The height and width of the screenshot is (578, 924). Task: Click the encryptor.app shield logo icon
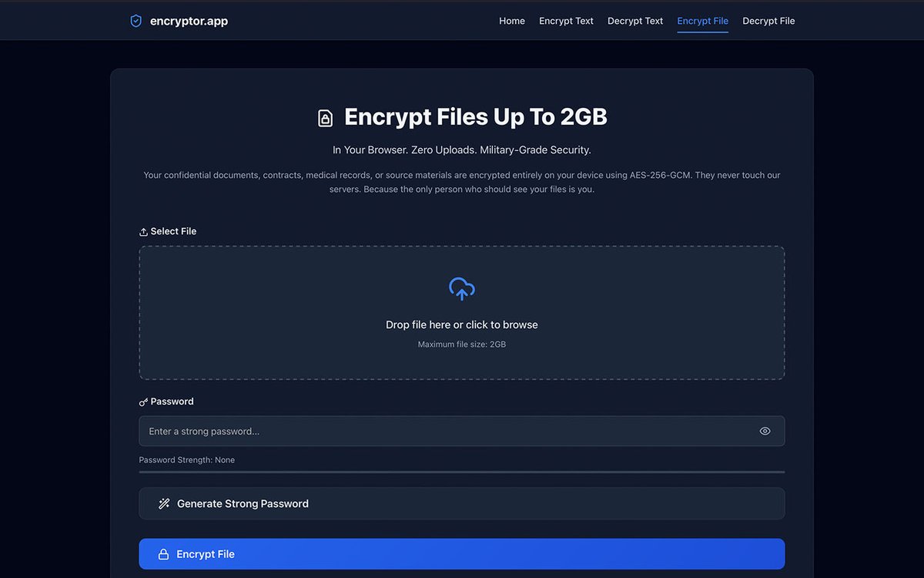click(136, 21)
